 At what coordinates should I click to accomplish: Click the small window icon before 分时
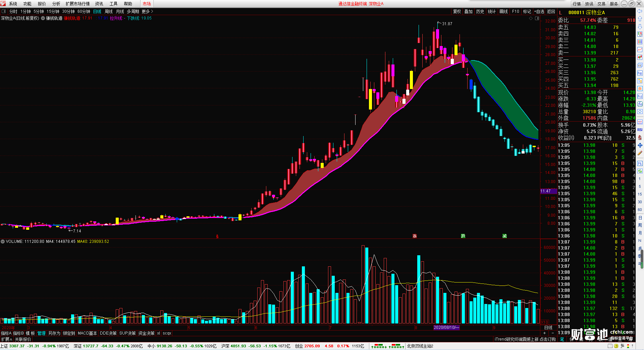pos(4,11)
